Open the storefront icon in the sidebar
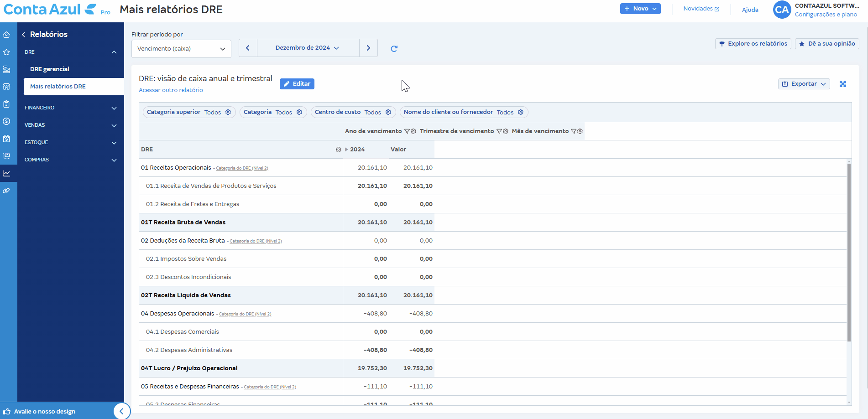Viewport: 868px width, 419px height. (6, 87)
